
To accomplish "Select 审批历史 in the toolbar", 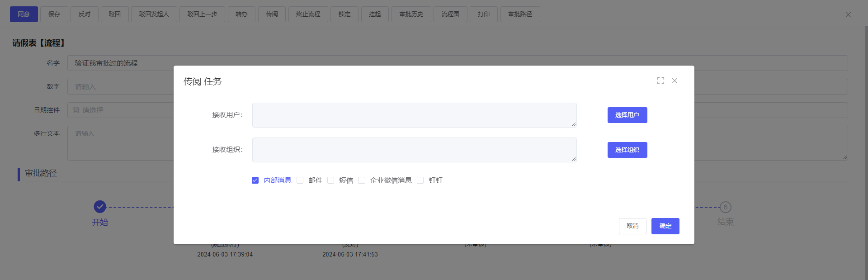I will [x=411, y=14].
